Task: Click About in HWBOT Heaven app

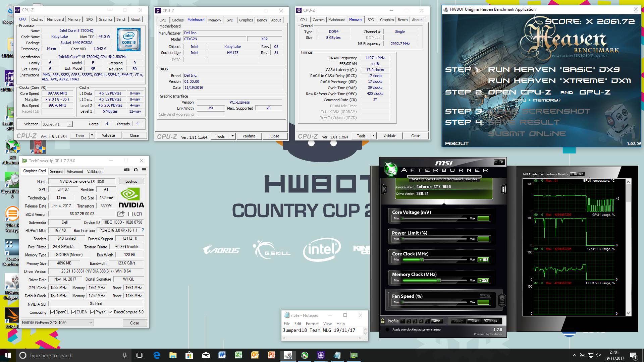Action: (x=457, y=143)
